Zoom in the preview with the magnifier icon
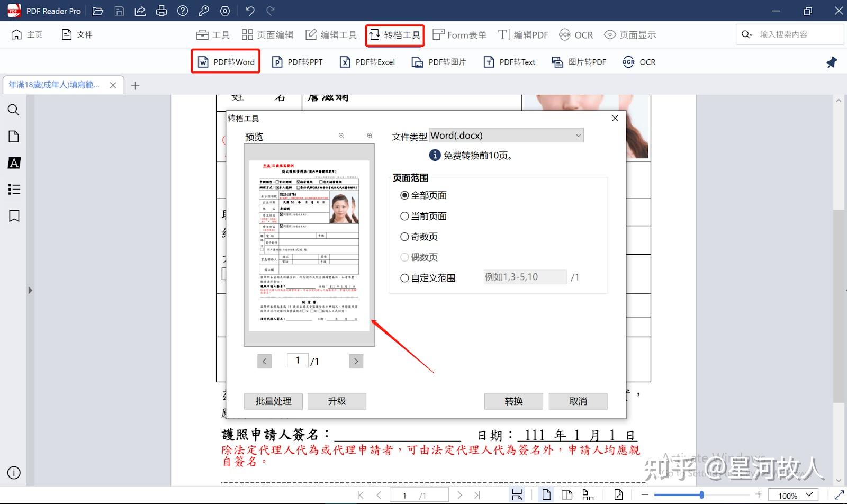847x504 pixels. click(x=369, y=136)
